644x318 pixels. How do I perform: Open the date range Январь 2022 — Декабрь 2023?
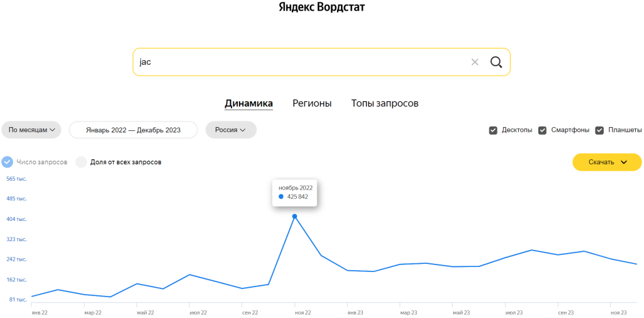133,130
